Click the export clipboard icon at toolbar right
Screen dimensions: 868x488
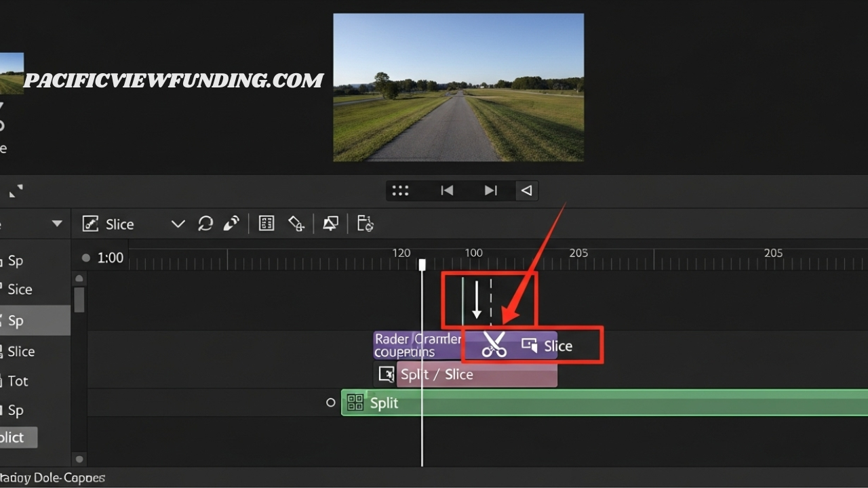(x=365, y=224)
